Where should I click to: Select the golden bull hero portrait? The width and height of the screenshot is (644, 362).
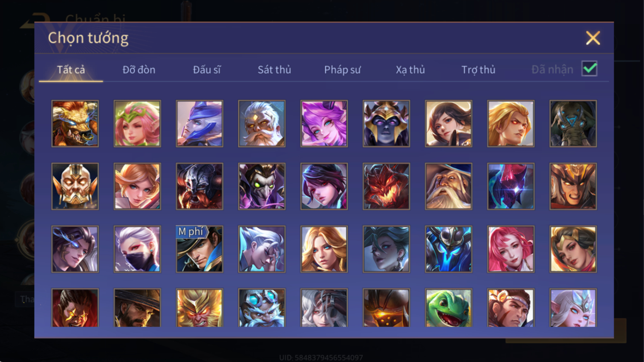click(75, 124)
